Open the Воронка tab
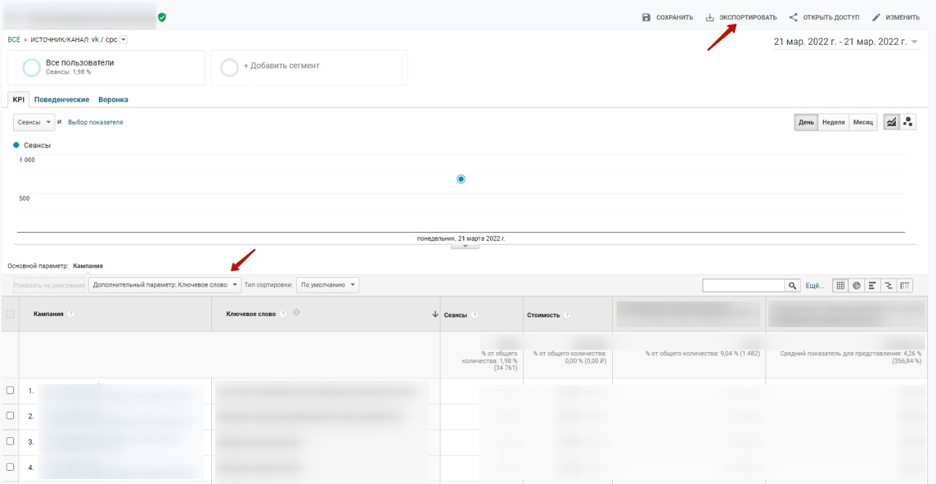This screenshot has width=936, height=484. (113, 100)
